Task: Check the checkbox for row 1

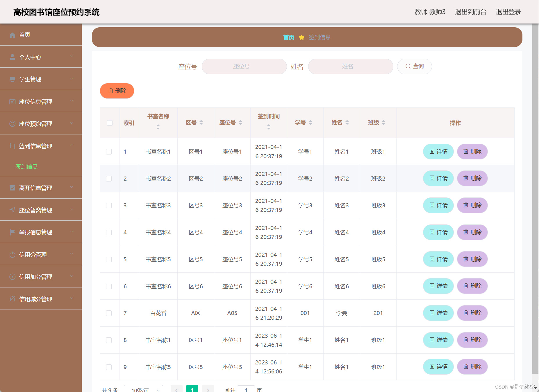Action: point(109,151)
